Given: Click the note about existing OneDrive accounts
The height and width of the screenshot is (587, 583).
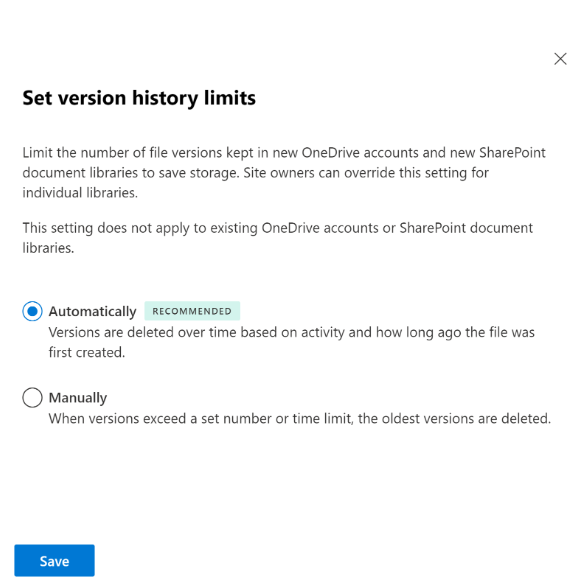Looking at the screenshot, I should [x=277, y=238].
